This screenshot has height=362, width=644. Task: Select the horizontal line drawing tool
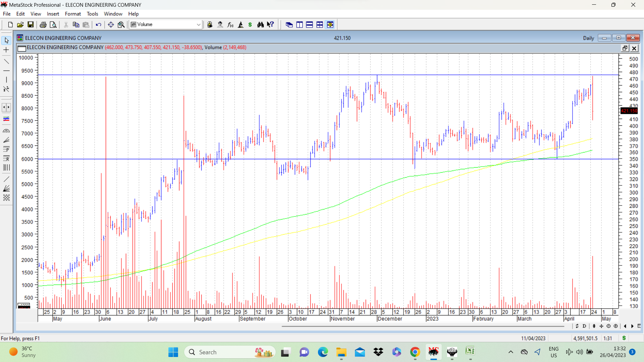[x=6, y=71]
